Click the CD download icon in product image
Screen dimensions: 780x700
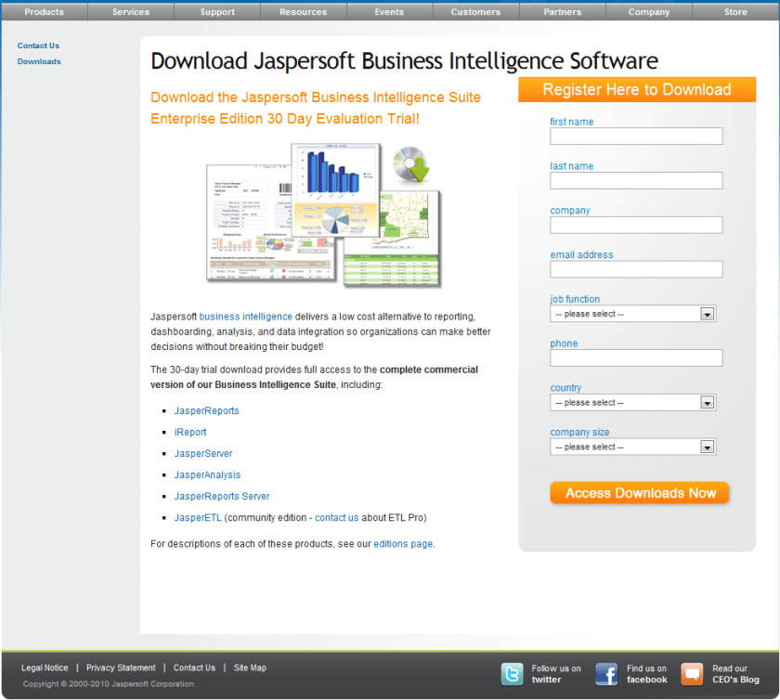tap(410, 165)
